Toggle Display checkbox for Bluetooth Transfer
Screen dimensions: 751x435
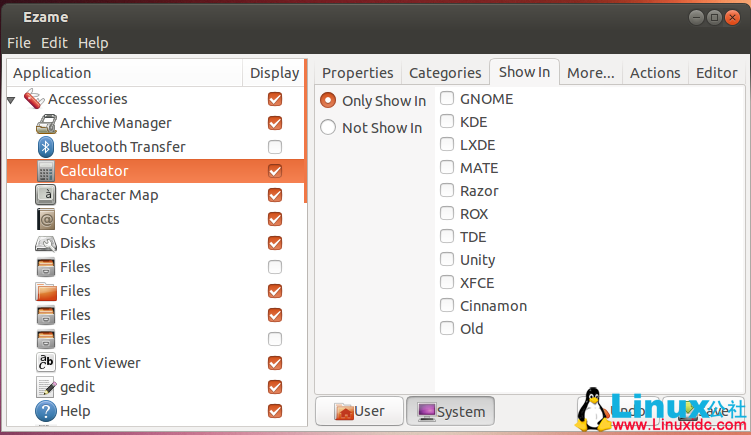tap(275, 147)
